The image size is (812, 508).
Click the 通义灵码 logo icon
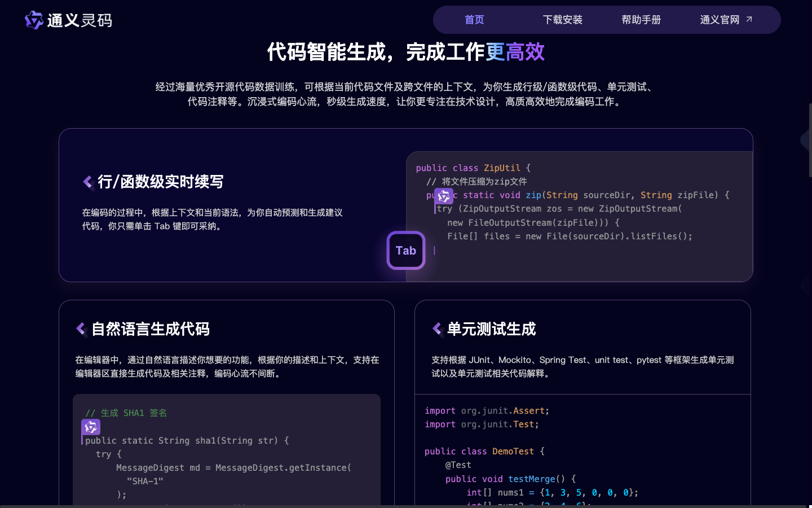click(33, 20)
